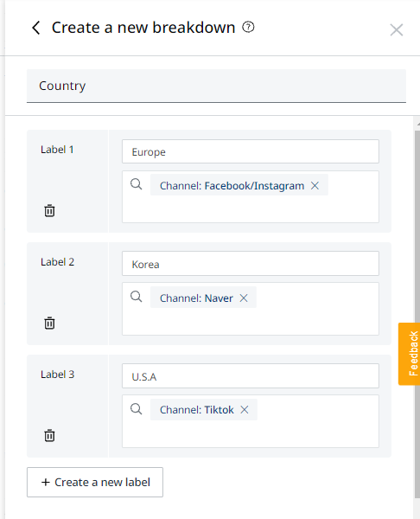Close the Create a new breakdown panel
The image size is (420, 519).
pos(396,30)
